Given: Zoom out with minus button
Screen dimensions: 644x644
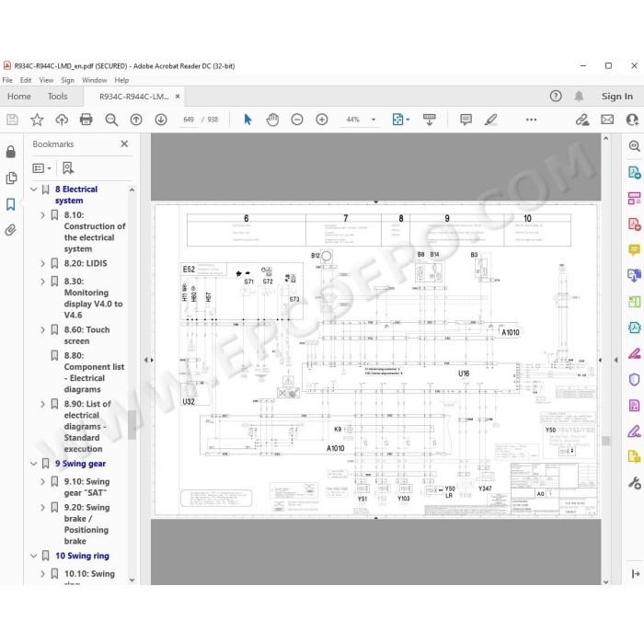Looking at the screenshot, I should [x=297, y=120].
